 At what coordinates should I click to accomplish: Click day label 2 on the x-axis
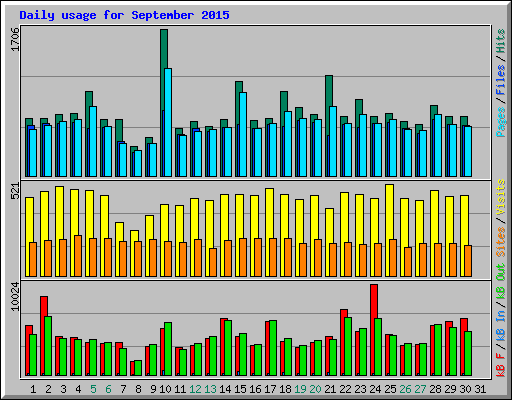coord(48,389)
